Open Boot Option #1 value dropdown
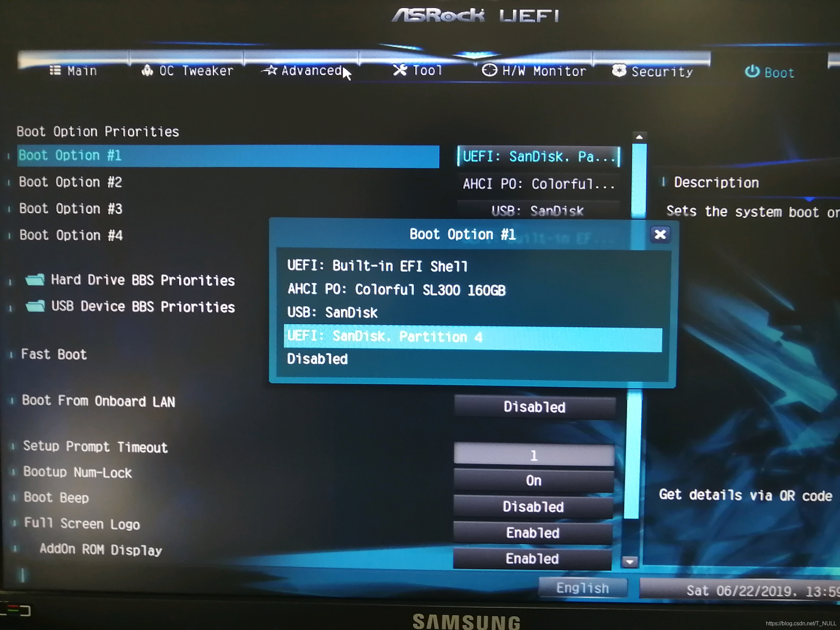 point(539,156)
